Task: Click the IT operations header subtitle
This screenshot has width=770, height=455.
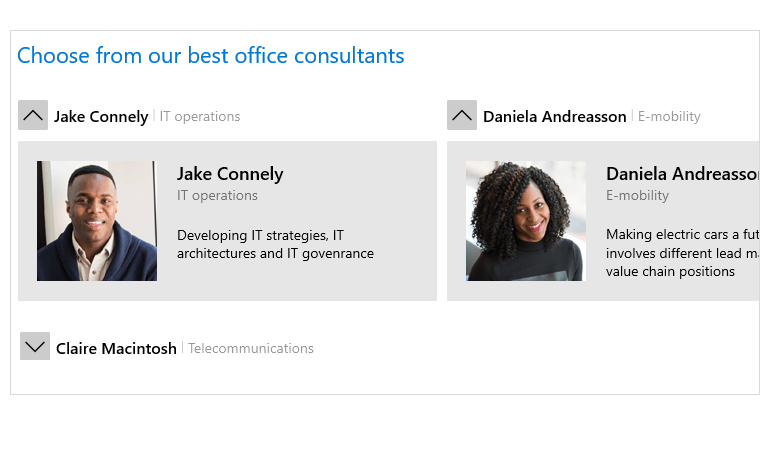Action: (x=200, y=116)
